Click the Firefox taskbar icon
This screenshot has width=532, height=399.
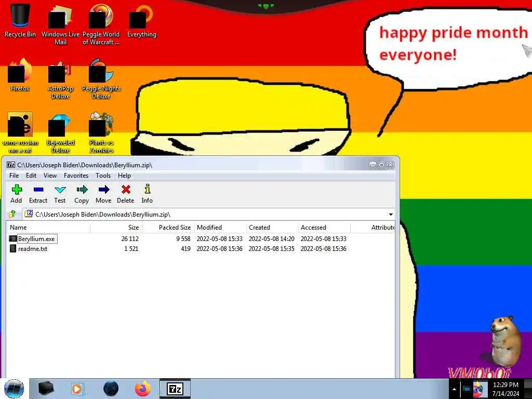(x=143, y=389)
